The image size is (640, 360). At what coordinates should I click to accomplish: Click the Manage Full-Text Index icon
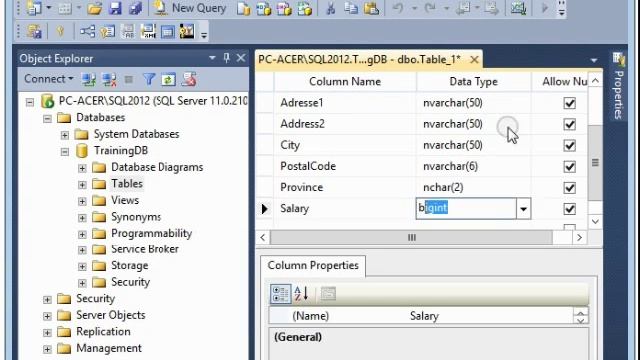[128, 31]
